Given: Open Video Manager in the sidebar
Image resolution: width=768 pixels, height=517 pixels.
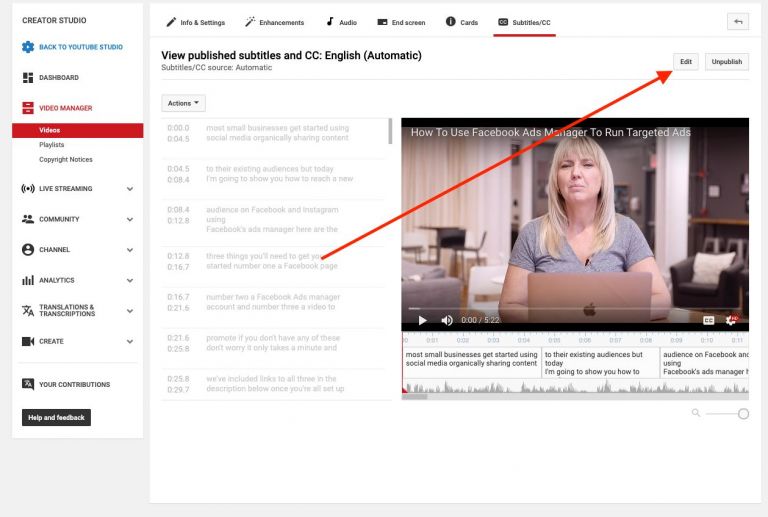Looking at the screenshot, I should pos(65,108).
